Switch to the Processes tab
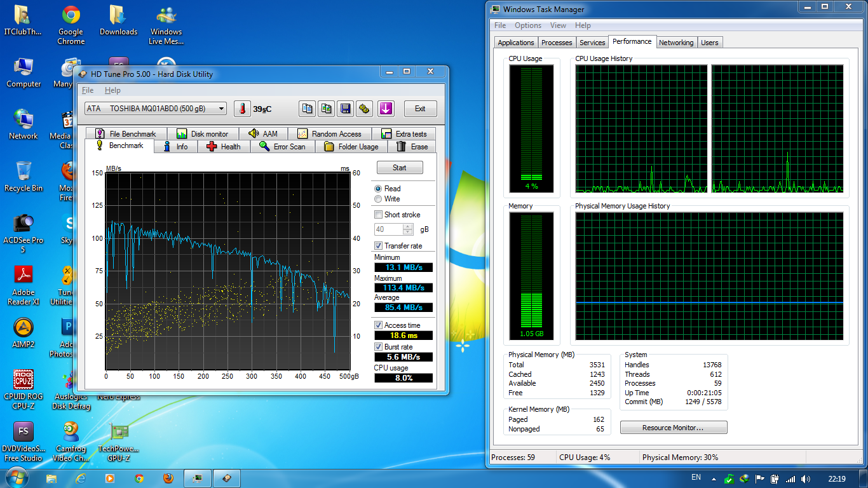Viewport: 868px width, 488px height. 557,43
